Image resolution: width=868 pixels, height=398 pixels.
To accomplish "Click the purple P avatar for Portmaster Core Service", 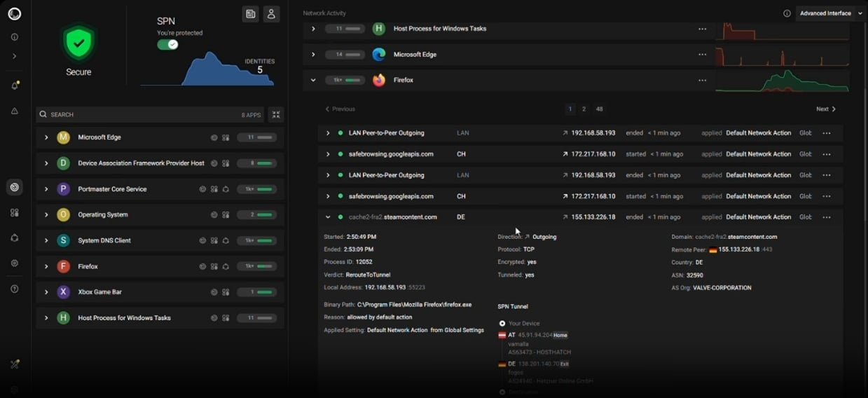I will coord(63,189).
